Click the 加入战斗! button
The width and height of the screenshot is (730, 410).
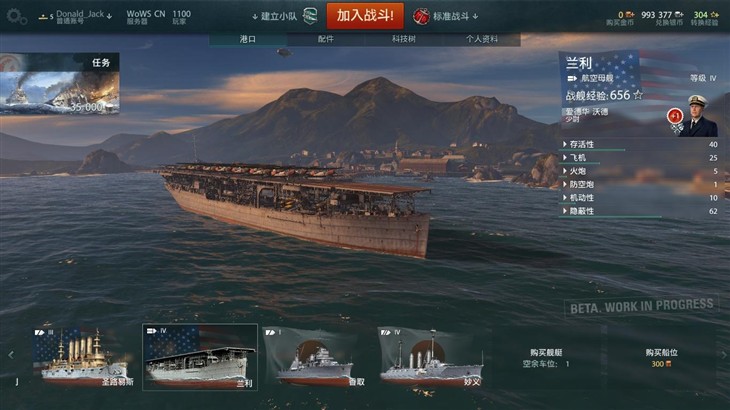(x=365, y=15)
